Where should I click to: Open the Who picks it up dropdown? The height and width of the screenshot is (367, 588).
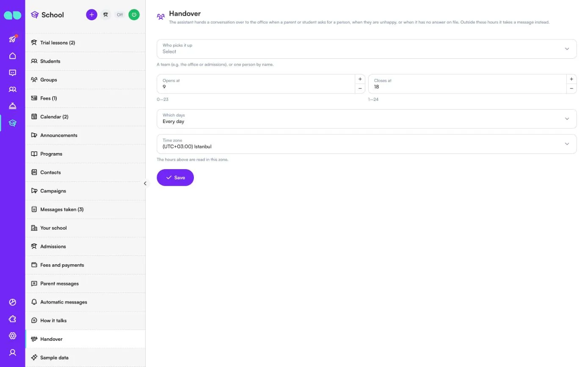click(367, 49)
